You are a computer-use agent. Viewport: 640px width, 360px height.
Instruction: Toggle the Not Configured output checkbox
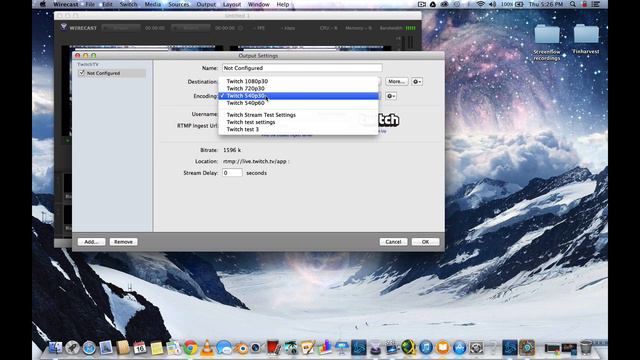[82, 73]
